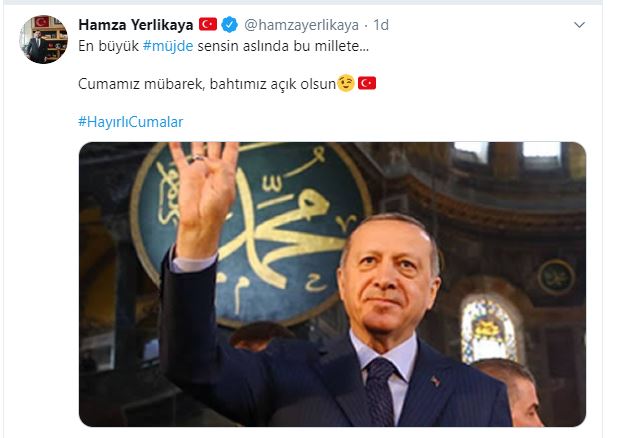This screenshot has height=438, width=629.
Task: Click the stained glass window in the photo
Action: pos(488,331)
